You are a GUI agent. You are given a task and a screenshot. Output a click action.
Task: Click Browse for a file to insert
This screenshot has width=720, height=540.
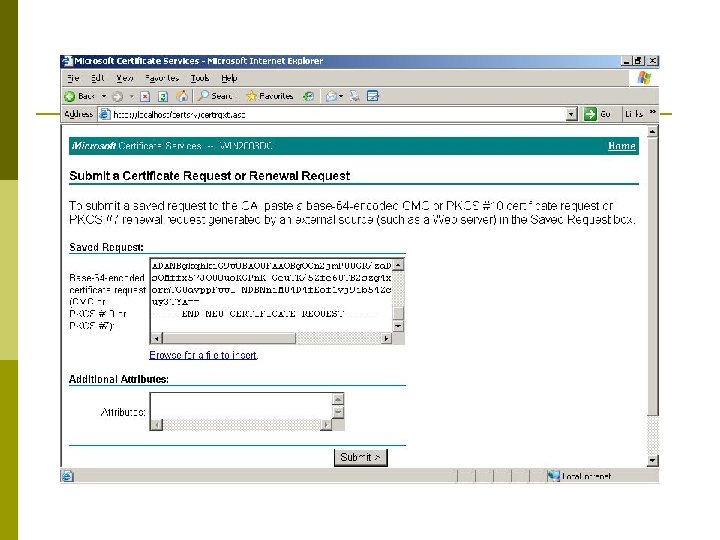[x=203, y=355]
